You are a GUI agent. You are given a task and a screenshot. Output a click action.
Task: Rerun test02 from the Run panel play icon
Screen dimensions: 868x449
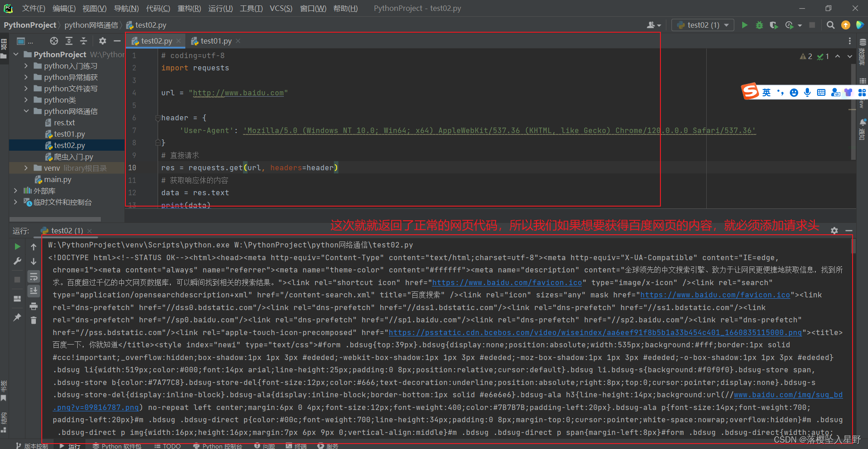pos(17,247)
